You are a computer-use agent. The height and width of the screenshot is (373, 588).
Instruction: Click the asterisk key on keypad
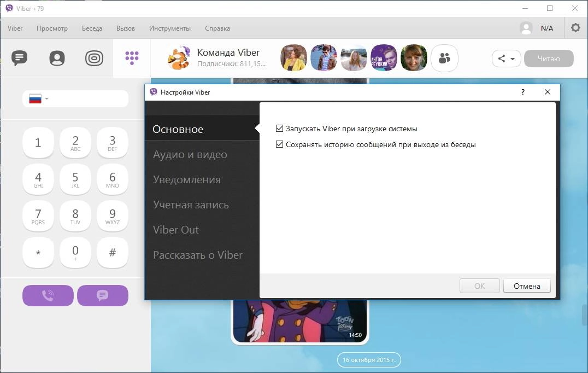(38, 253)
